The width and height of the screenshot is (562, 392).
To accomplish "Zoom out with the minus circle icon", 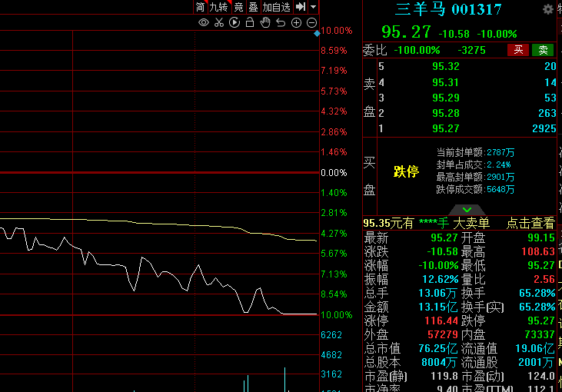I will pyautogui.click(x=311, y=22).
